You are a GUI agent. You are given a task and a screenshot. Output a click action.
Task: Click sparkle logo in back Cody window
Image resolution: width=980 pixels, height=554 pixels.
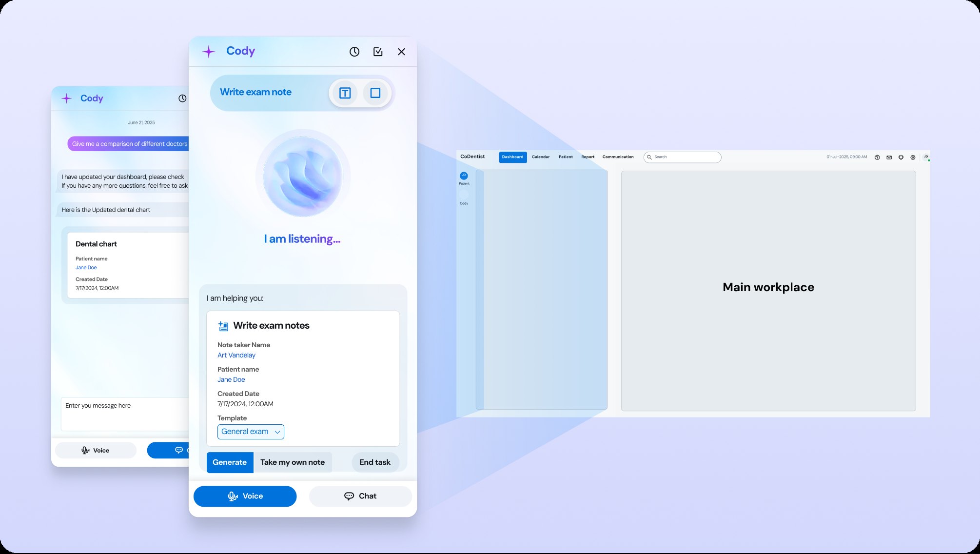coord(67,99)
